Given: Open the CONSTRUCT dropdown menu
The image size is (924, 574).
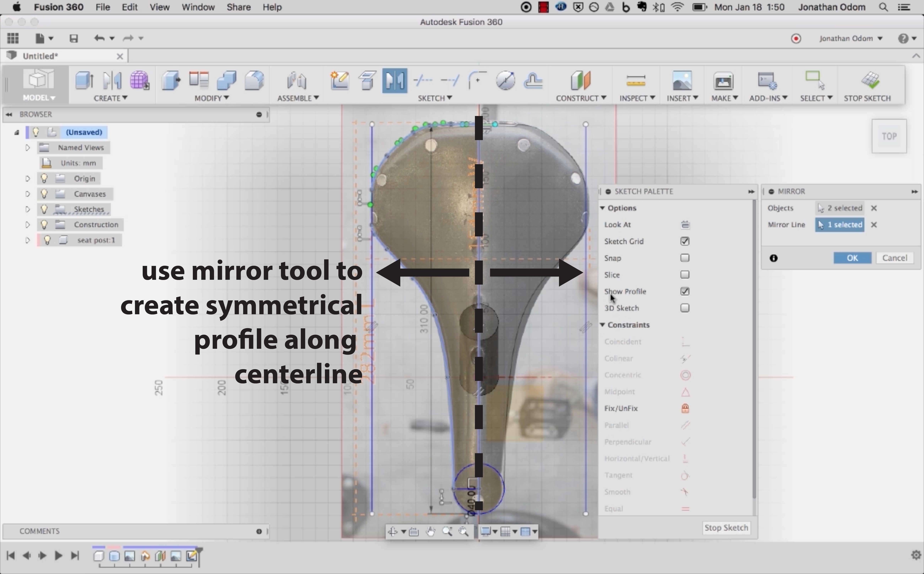Looking at the screenshot, I should click(x=581, y=98).
